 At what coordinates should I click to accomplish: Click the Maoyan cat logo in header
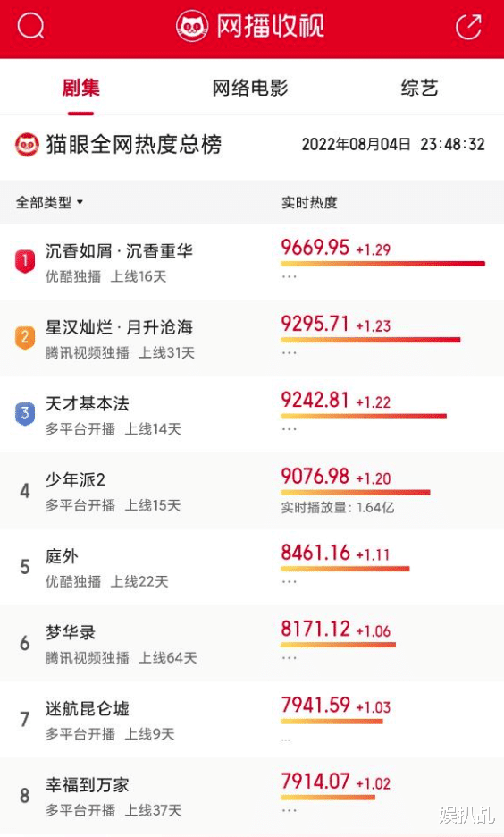click(192, 26)
